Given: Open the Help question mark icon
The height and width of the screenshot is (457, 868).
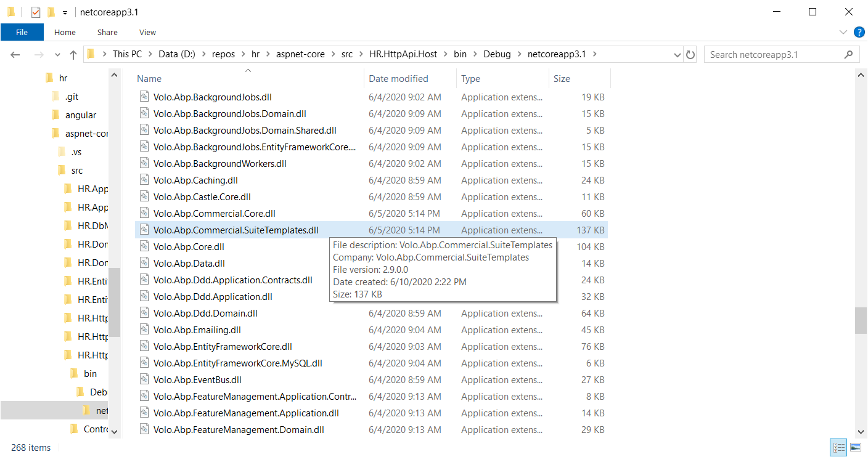Looking at the screenshot, I should pyautogui.click(x=859, y=32).
